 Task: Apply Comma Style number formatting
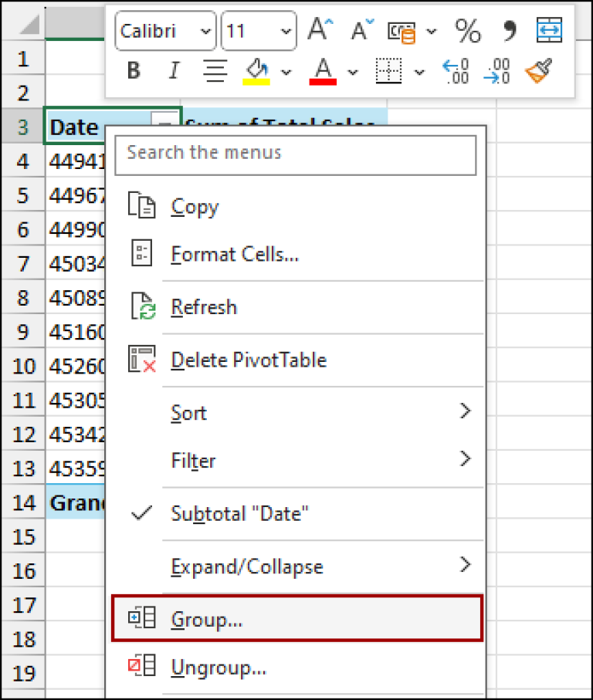(507, 31)
